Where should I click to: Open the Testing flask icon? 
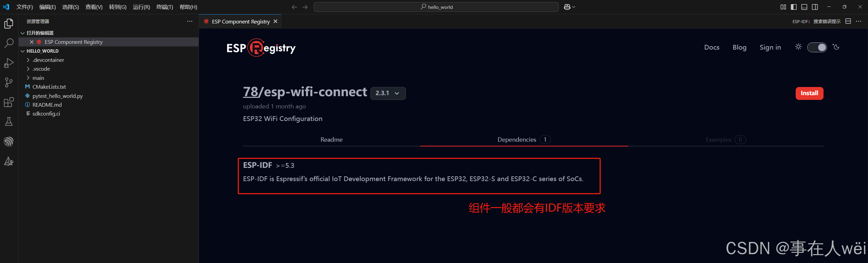(x=9, y=122)
